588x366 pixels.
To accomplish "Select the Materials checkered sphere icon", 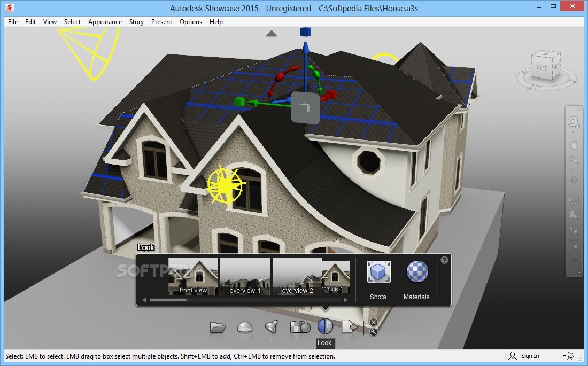I will click(x=417, y=271).
